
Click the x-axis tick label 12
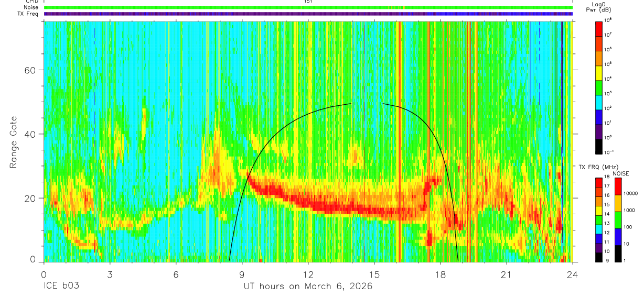(308, 274)
